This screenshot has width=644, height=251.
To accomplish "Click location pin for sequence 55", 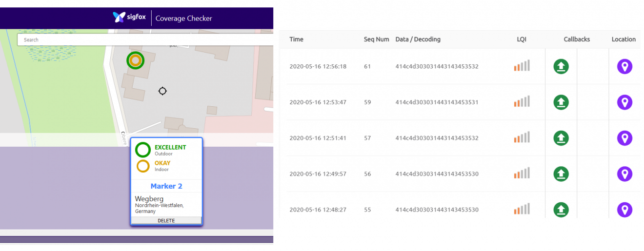I will (624, 210).
